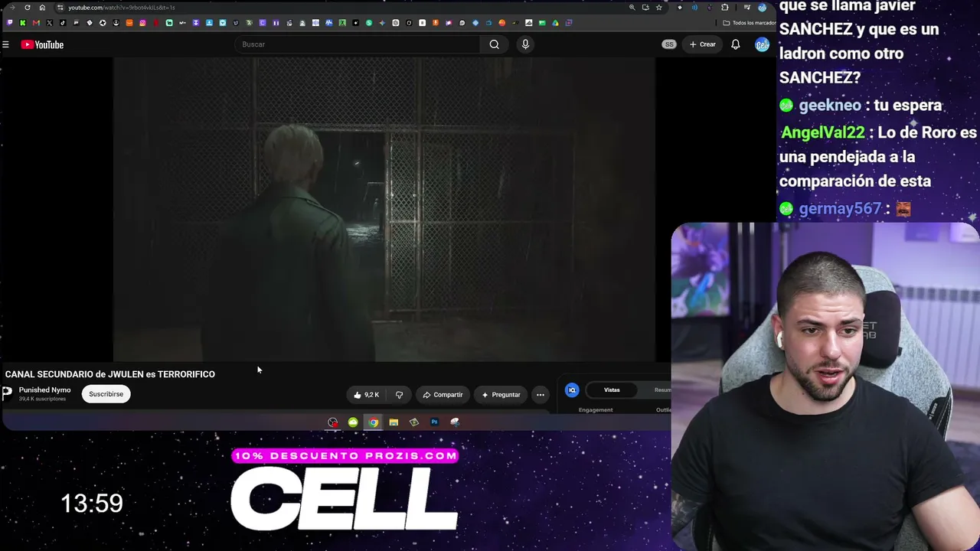Open Photoshop from the taskbar
980x551 pixels.
click(x=434, y=422)
